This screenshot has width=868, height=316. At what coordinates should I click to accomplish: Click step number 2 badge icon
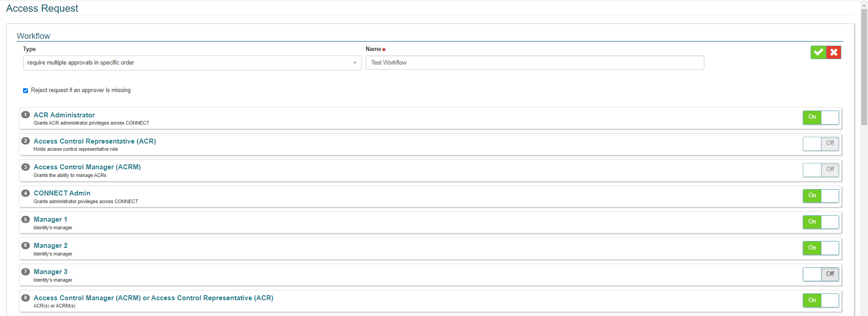click(26, 141)
